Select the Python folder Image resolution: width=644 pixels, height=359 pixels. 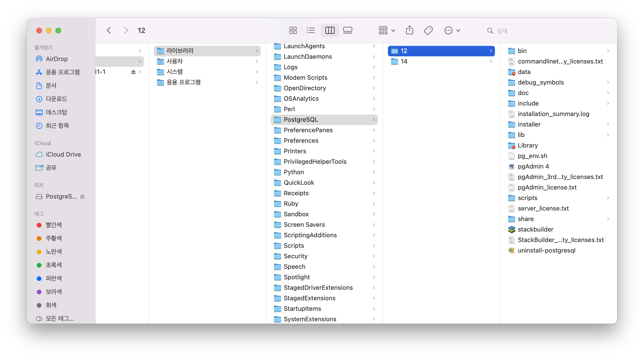[294, 172]
